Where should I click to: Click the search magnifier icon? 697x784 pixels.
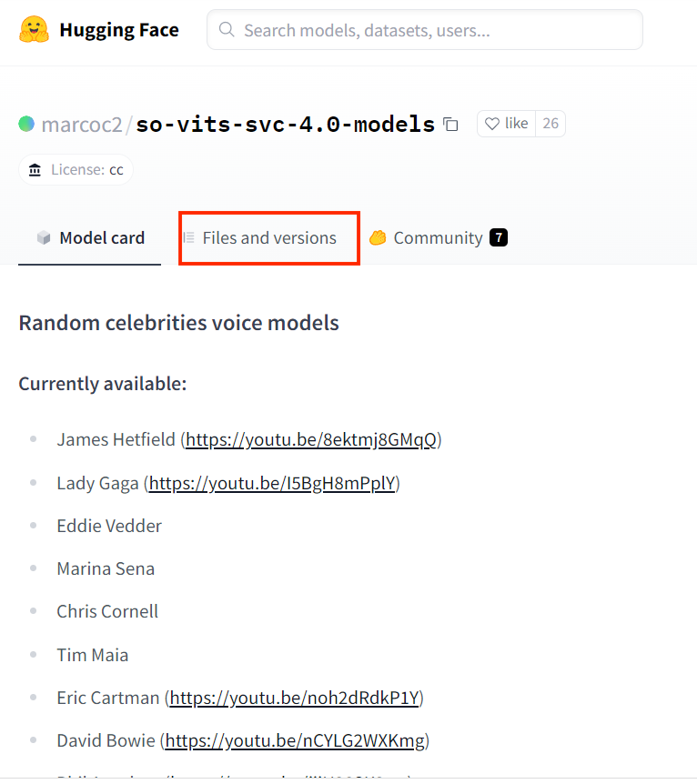pyautogui.click(x=227, y=30)
